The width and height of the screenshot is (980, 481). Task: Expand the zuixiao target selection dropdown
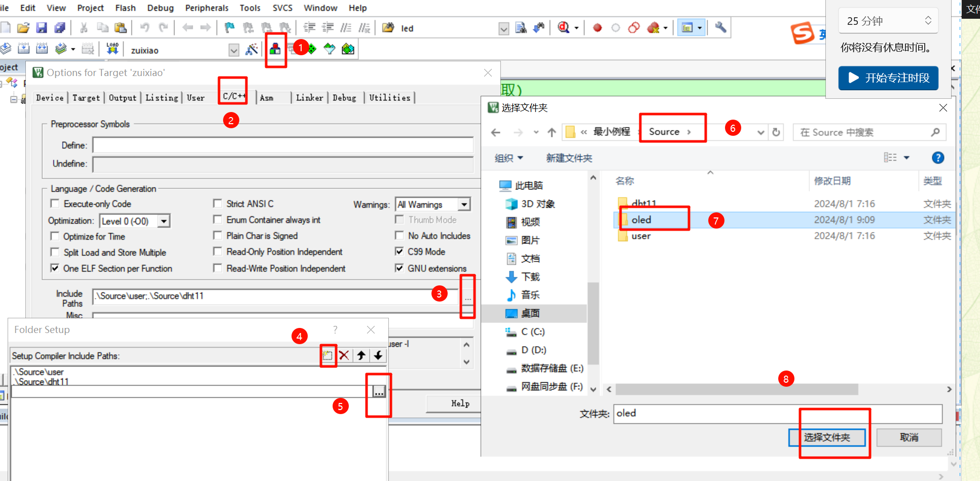click(234, 50)
